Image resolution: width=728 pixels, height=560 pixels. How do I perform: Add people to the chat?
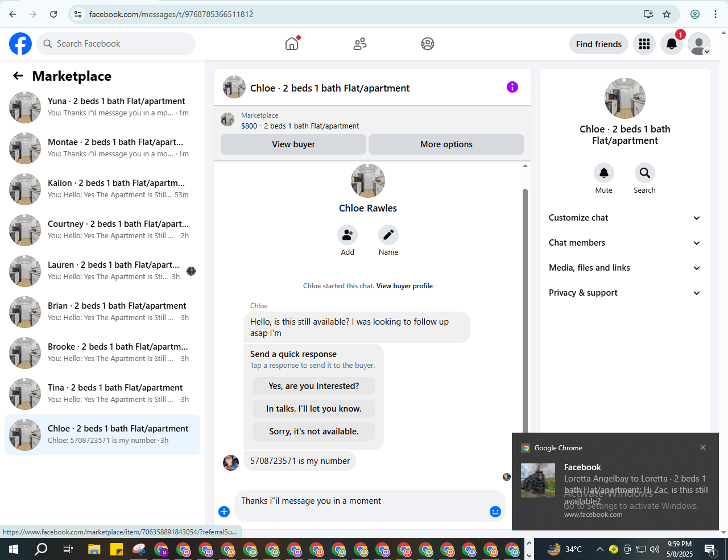coord(348,235)
